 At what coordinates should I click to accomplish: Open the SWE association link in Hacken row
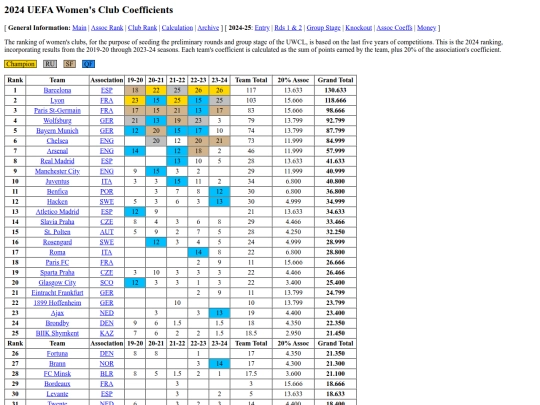coord(107,201)
